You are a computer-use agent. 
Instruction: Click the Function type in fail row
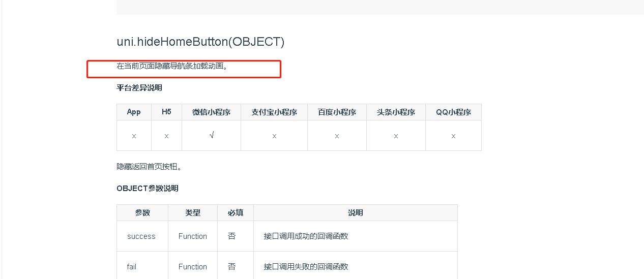193,266
